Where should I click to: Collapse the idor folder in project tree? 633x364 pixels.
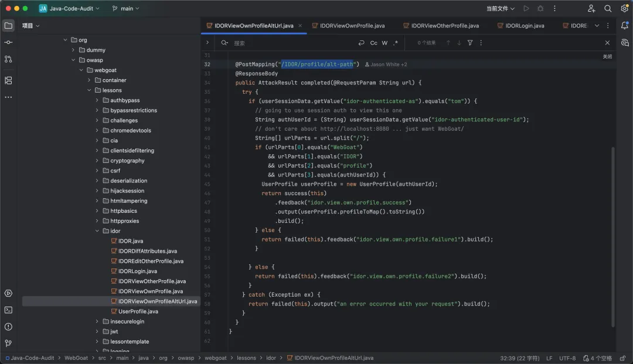coord(97,231)
